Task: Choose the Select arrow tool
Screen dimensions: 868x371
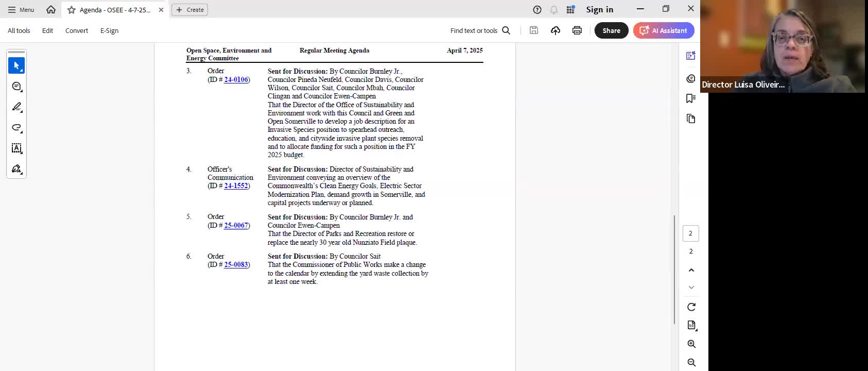Action: coord(16,65)
